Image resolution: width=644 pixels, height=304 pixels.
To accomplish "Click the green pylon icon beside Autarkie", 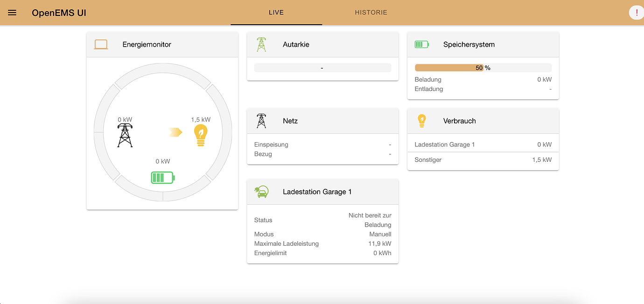I will pos(261,44).
